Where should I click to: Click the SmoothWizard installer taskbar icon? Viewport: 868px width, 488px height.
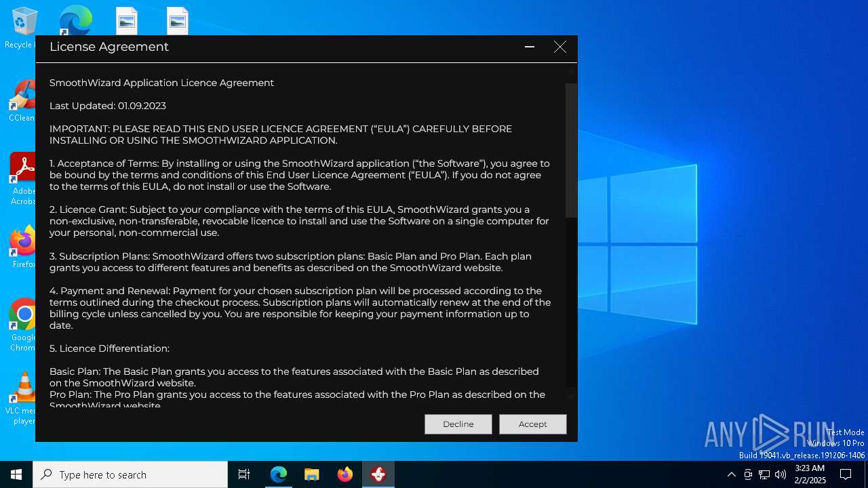click(x=378, y=474)
